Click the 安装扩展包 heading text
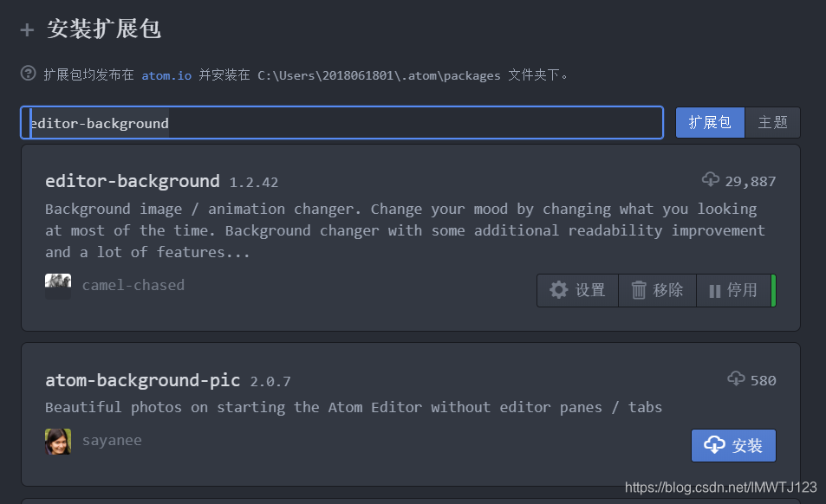The image size is (826, 504). pos(104,29)
